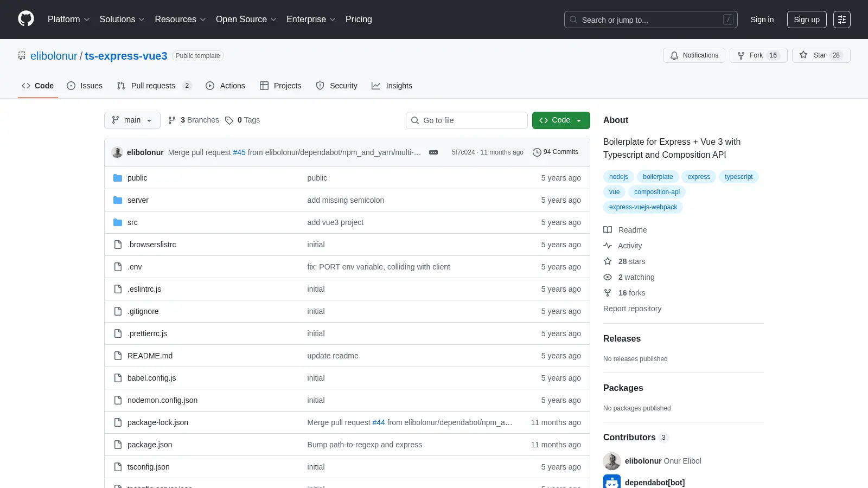Open pull request #45 link
Screen dimensions: 868x488
click(x=239, y=152)
